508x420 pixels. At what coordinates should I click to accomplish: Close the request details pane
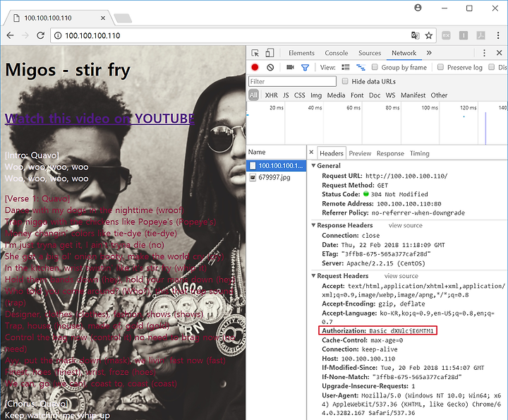click(311, 152)
